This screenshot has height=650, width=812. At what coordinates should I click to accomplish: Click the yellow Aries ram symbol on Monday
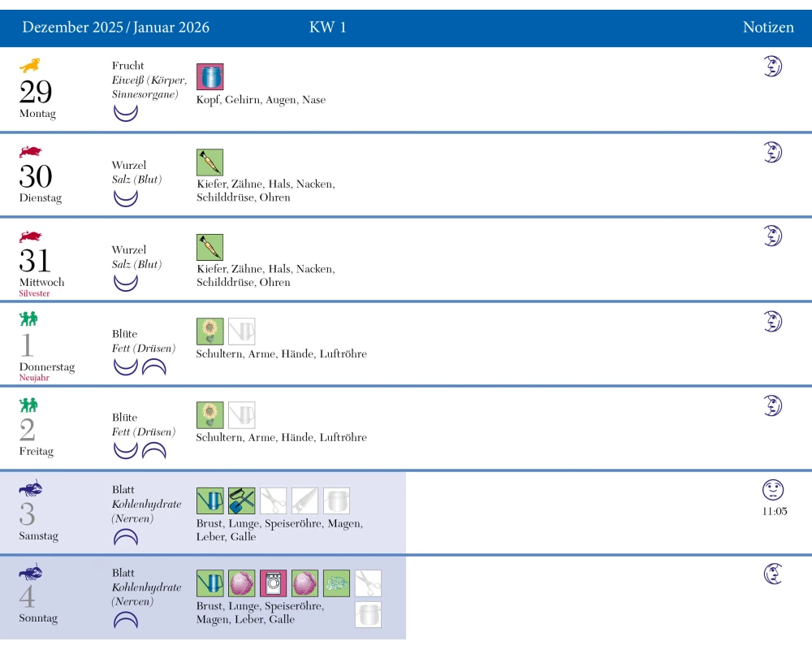30,66
